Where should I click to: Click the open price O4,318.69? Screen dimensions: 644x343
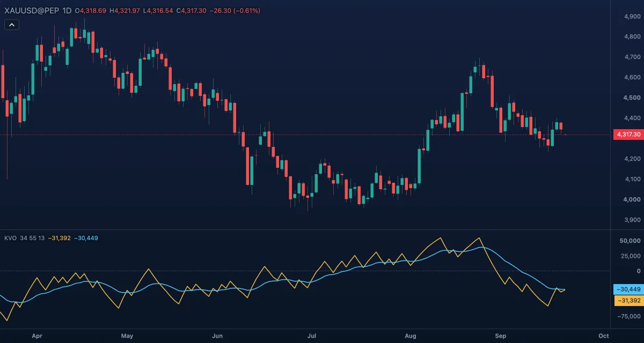pos(91,11)
